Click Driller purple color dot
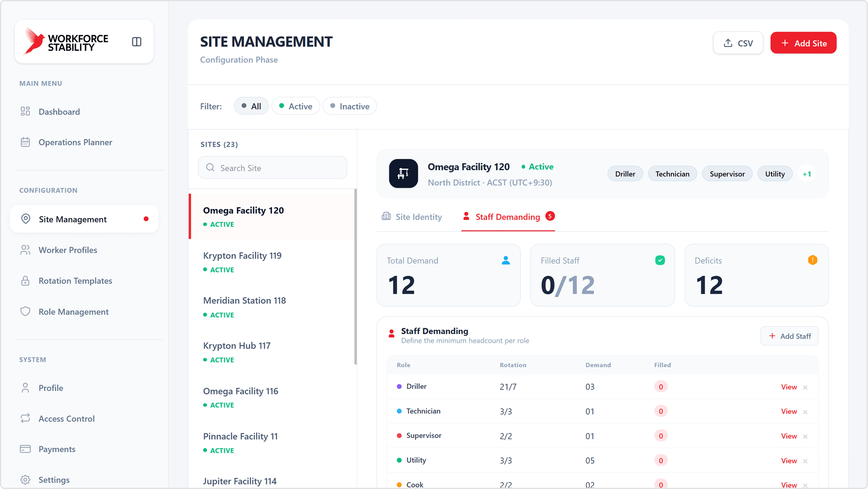The image size is (868, 489). coord(399,386)
